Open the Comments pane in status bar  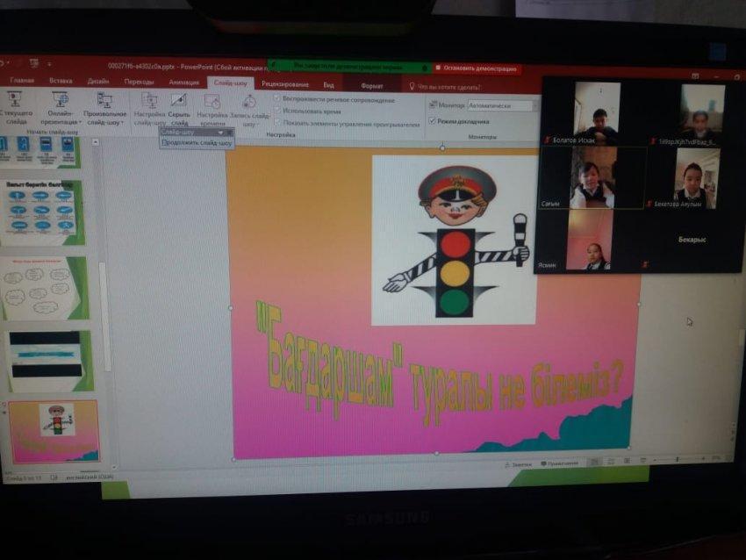[x=560, y=463]
